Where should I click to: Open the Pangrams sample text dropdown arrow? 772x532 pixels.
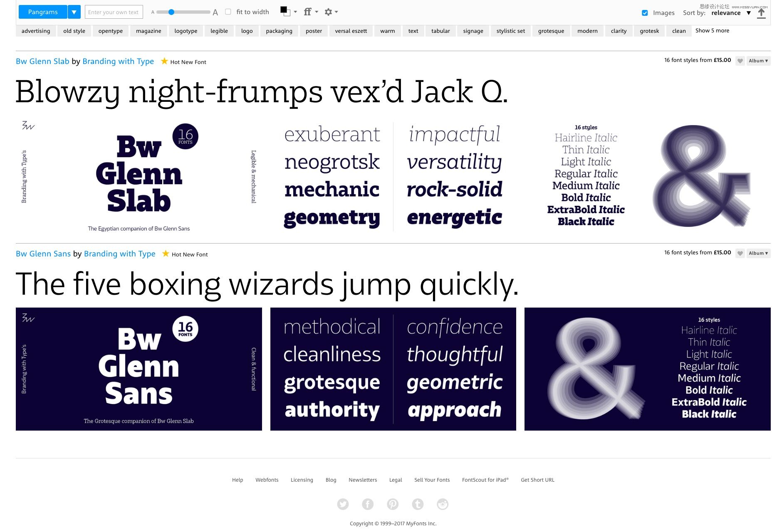[74, 12]
